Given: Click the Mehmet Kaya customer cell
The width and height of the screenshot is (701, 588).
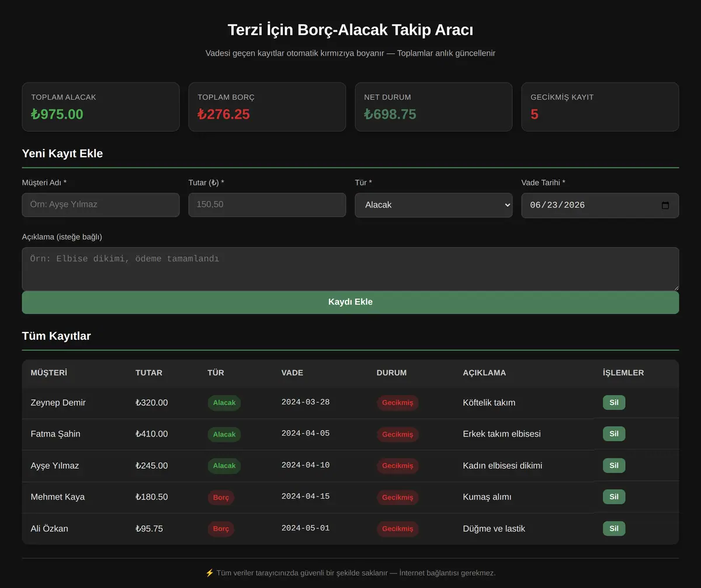Looking at the screenshot, I should (58, 497).
